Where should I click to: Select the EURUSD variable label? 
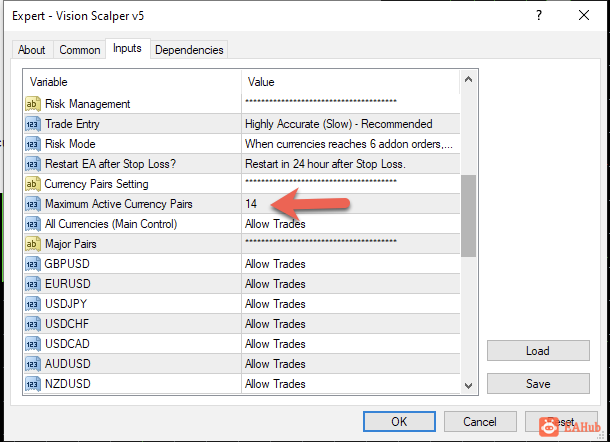68,284
